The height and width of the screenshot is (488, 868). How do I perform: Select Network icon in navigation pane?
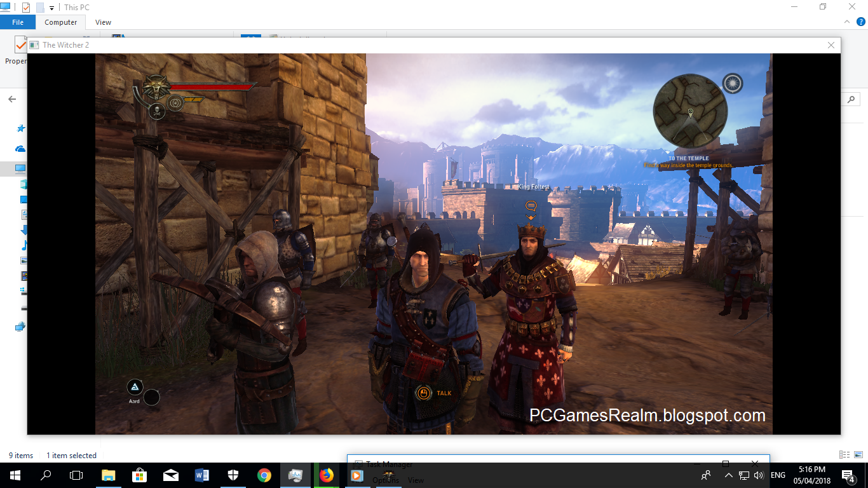pos(21,327)
